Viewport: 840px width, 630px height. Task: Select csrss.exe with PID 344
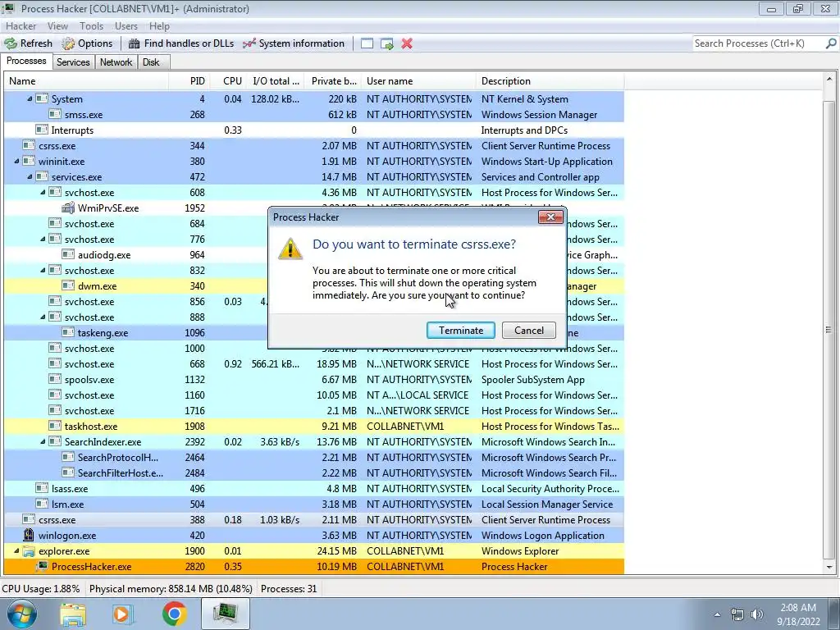pyautogui.click(x=314, y=146)
